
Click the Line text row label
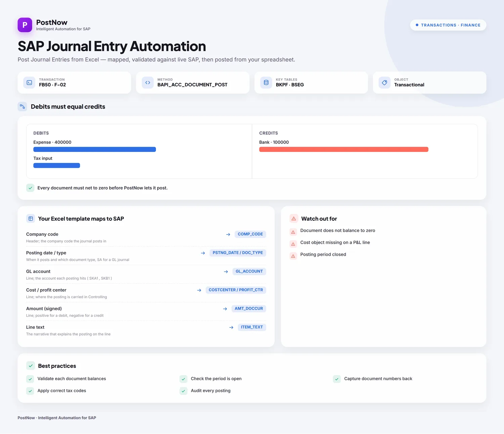(35, 327)
